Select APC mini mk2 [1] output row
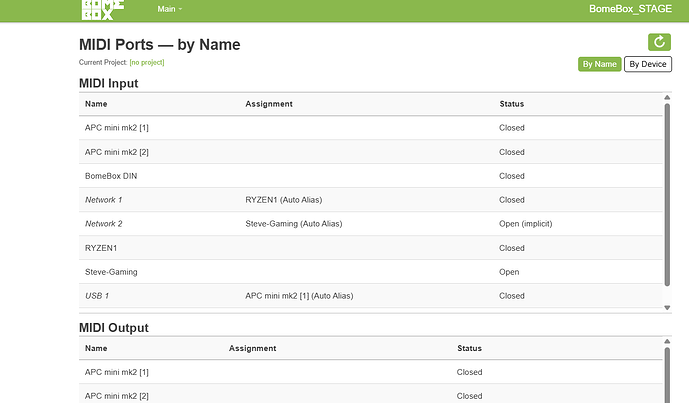This screenshot has width=689, height=403. click(370, 372)
